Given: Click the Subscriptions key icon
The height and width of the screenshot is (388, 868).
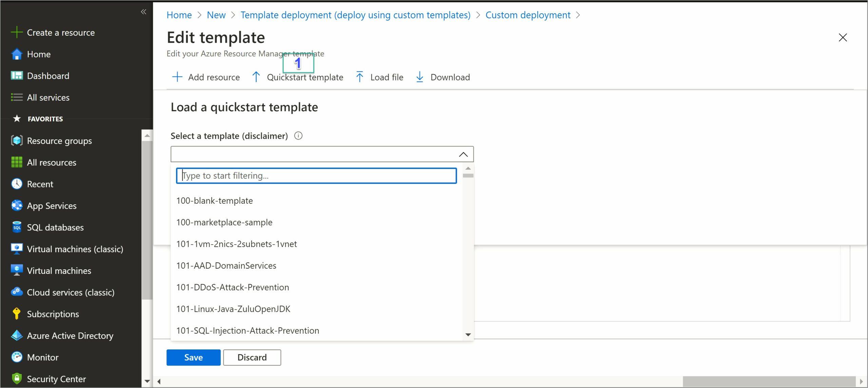Looking at the screenshot, I should click(x=17, y=314).
